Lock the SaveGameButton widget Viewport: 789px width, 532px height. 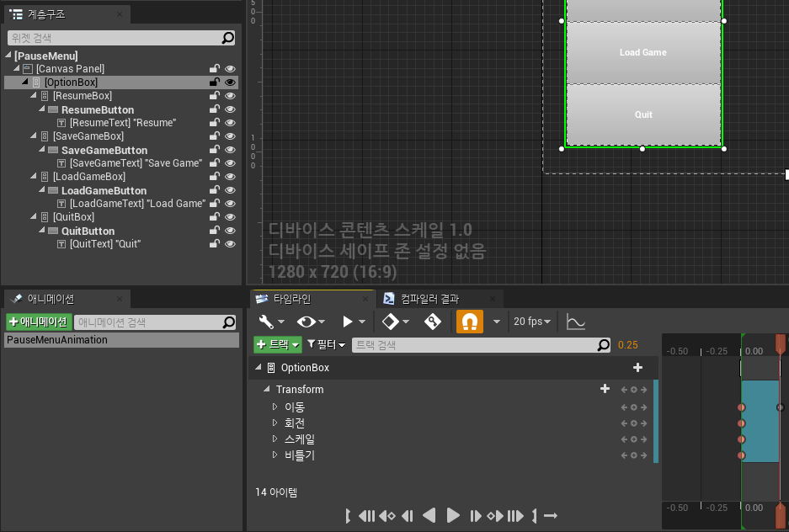[x=215, y=149]
